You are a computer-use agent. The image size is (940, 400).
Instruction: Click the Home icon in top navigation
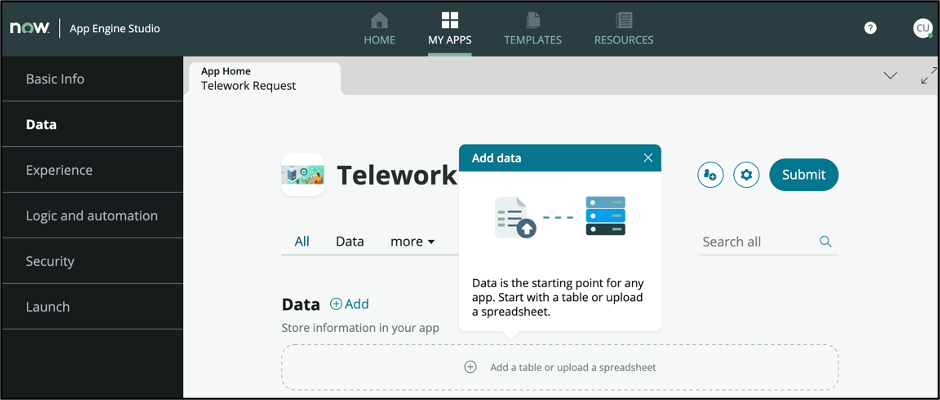(379, 21)
